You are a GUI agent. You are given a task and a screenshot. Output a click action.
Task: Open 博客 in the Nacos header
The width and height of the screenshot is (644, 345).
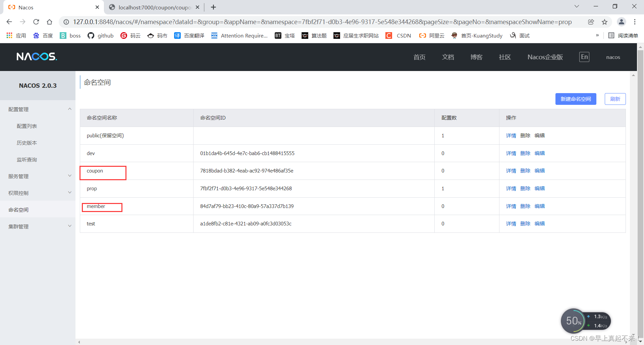[476, 57]
